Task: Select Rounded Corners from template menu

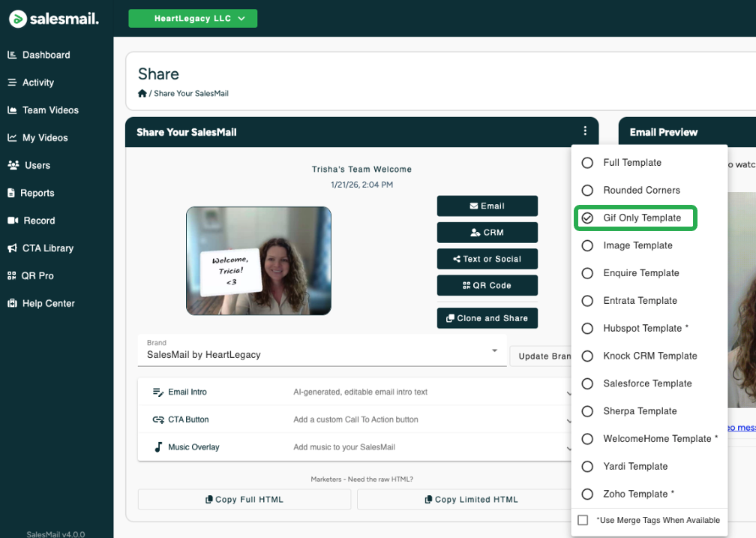Action: point(588,191)
